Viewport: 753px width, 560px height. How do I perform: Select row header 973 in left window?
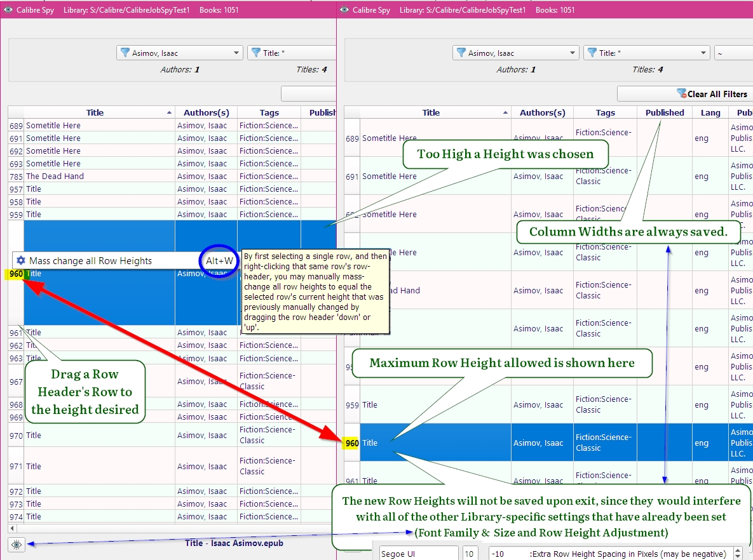point(16,504)
